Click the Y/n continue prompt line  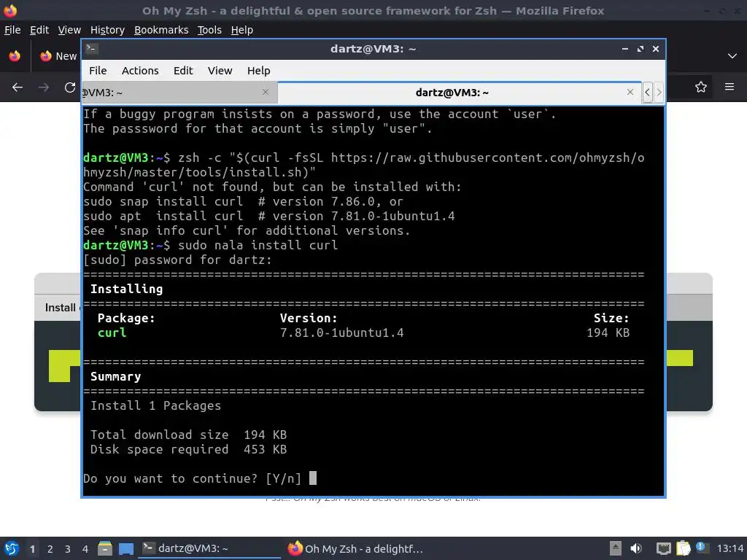point(200,478)
